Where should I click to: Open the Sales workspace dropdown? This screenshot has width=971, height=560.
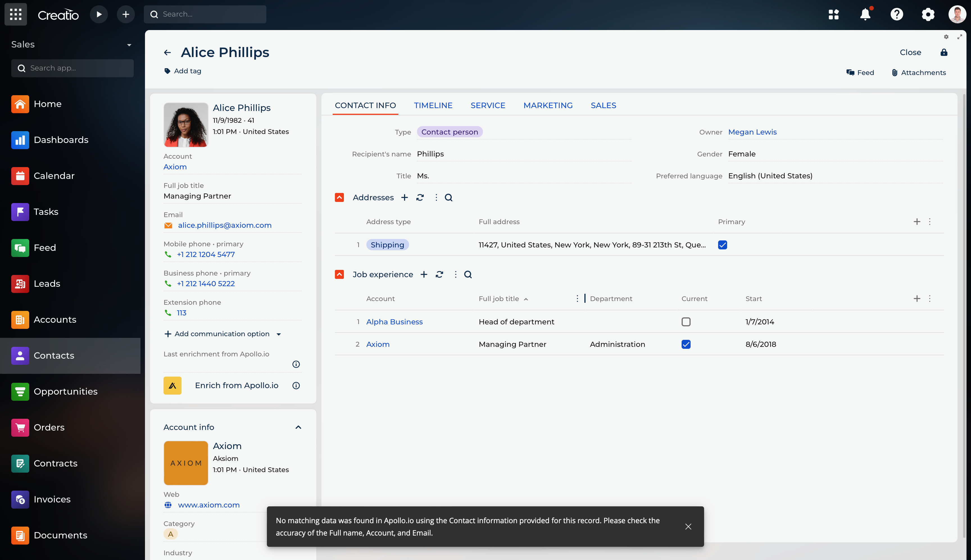(129, 45)
